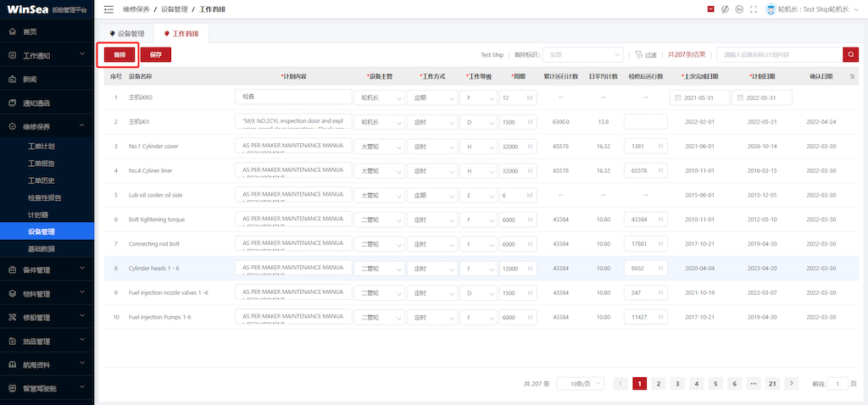Switch to the 设备管理 tab
Screen dimensions: 868x405
[x=127, y=34]
